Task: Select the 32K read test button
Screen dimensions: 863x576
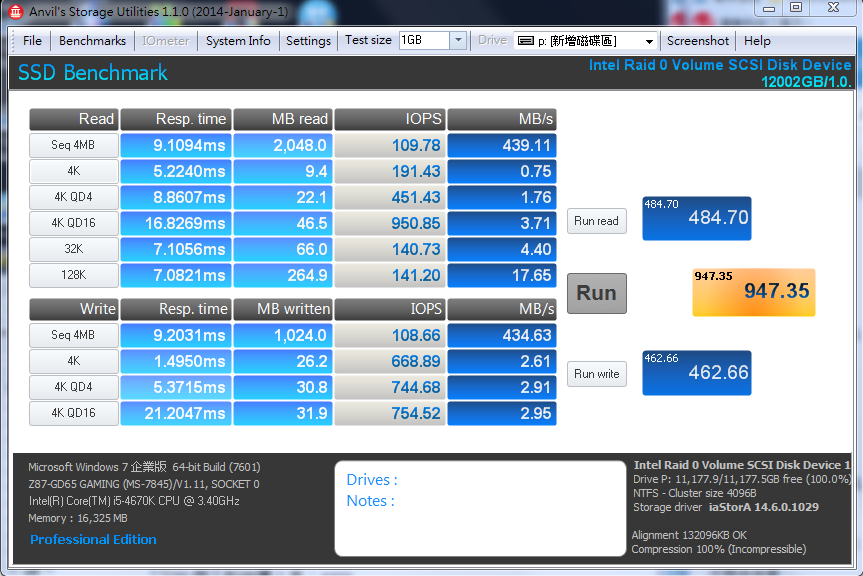Action: point(74,249)
